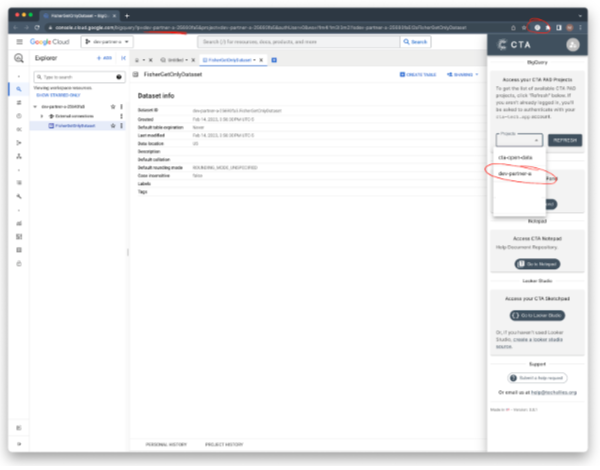The image size is (600, 470).
Task: Bookmark this page with the star icon
Action: [524, 28]
